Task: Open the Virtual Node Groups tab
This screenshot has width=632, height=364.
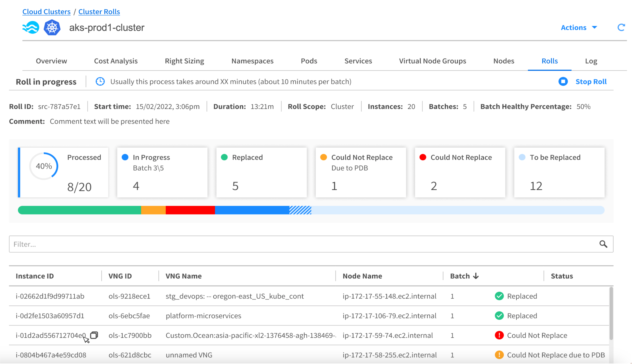Action: (x=432, y=61)
